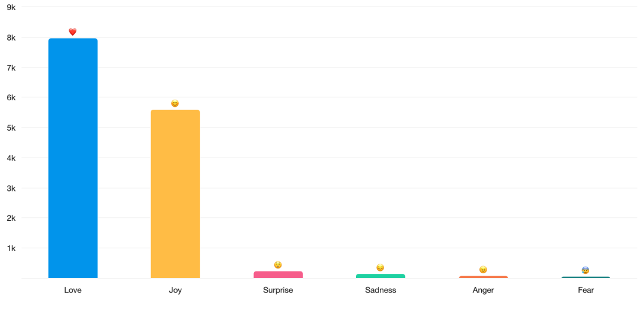Viewport: 644px width, 315px height.
Task: Select the green Sadness bar
Action: pos(380,276)
